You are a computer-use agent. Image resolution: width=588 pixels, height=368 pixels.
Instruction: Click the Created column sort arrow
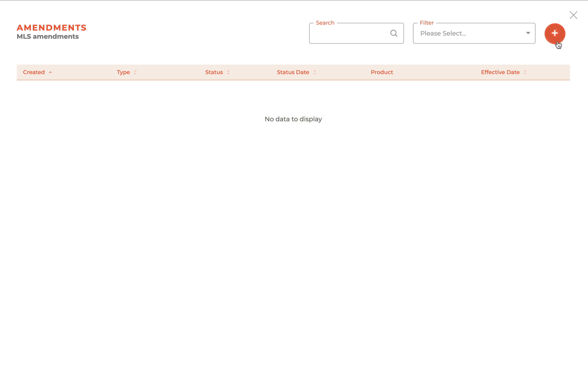point(50,72)
